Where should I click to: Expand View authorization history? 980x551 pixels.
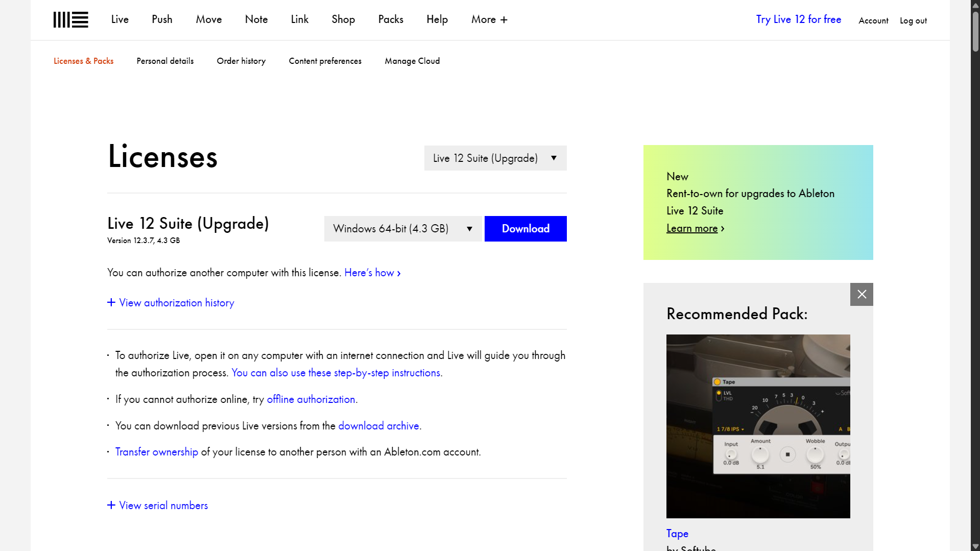coord(171,303)
